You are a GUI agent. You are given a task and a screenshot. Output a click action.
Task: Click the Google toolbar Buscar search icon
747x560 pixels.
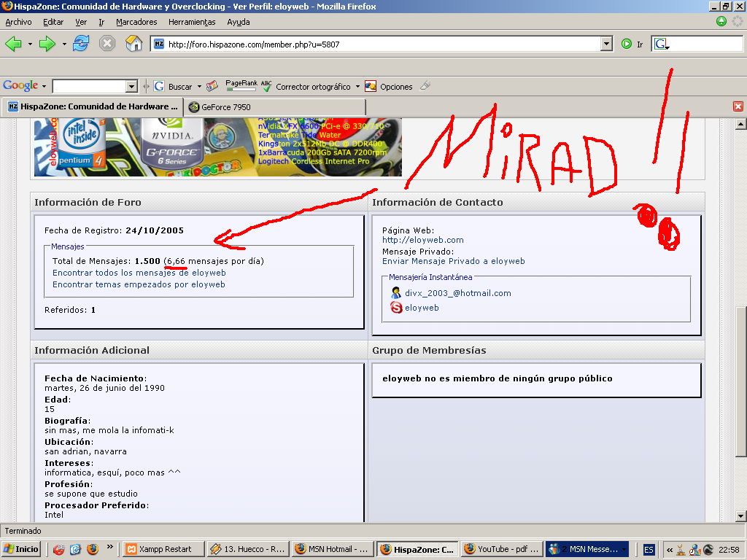click(x=159, y=86)
